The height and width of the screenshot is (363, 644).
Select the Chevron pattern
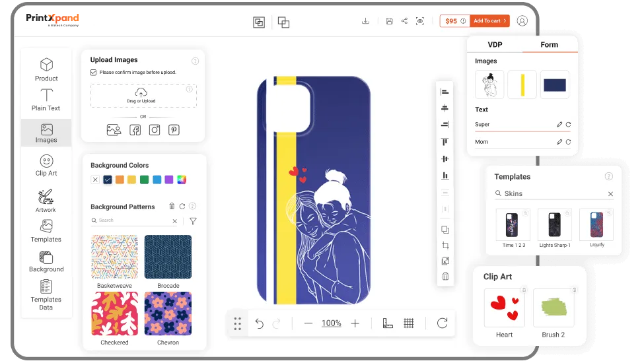168,313
